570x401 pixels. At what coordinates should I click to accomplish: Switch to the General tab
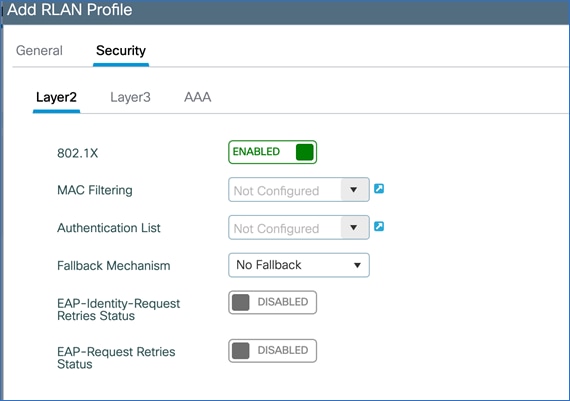tap(39, 51)
